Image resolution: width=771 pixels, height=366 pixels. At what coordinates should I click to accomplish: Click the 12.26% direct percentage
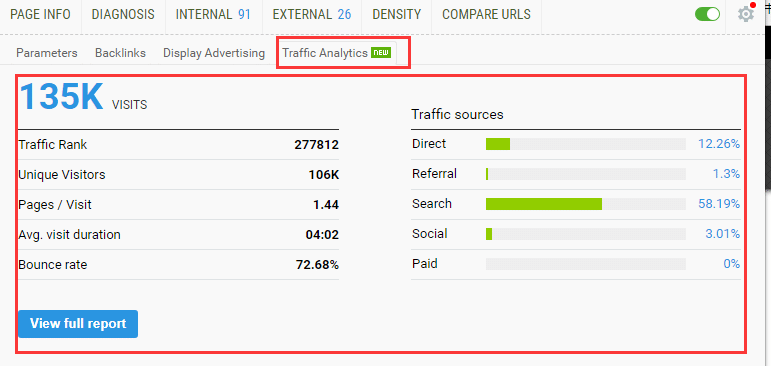[719, 144]
